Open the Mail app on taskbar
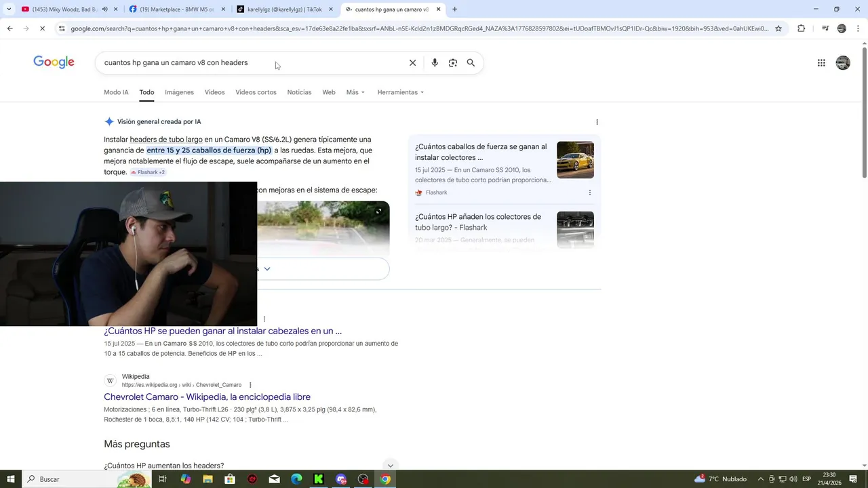 (274, 479)
